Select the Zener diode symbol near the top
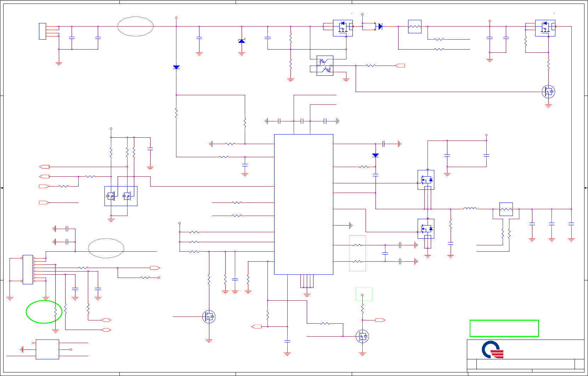The height and width of the screenshot is (376, 588). 242,41
